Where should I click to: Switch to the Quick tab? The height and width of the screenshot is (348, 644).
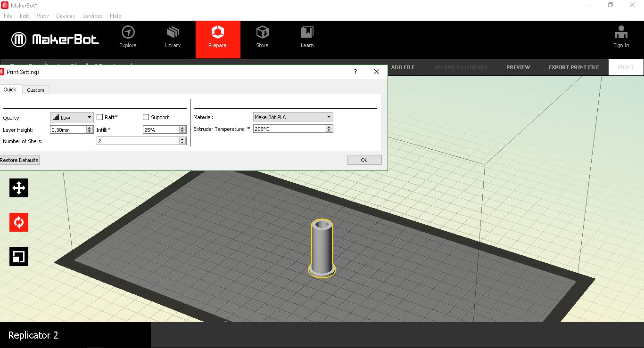(10, 89)
